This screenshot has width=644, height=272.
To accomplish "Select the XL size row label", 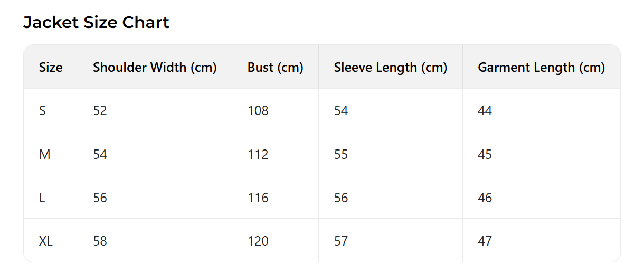I will [x=46, y=241].
